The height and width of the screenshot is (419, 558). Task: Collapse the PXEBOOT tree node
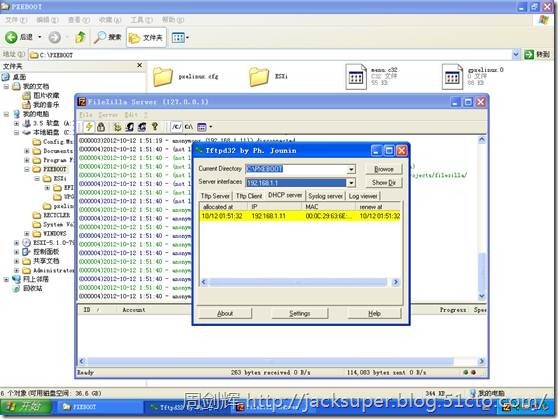click(27, 169)
